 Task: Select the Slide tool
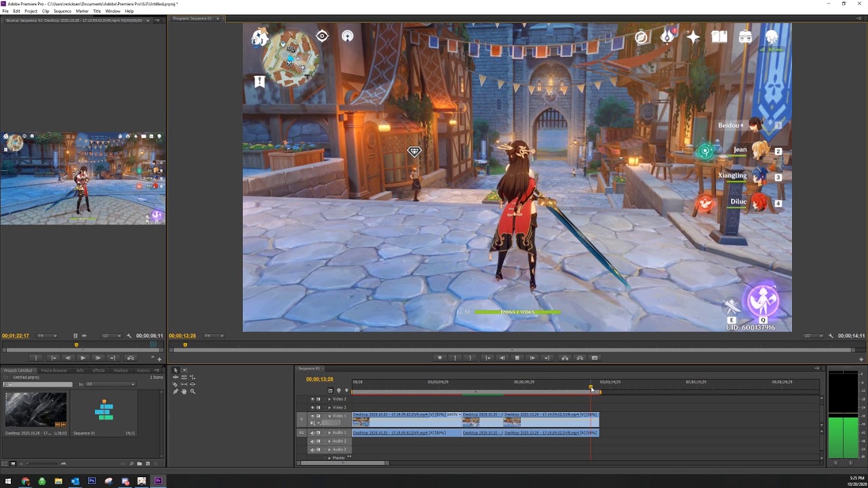click(193, 384)
